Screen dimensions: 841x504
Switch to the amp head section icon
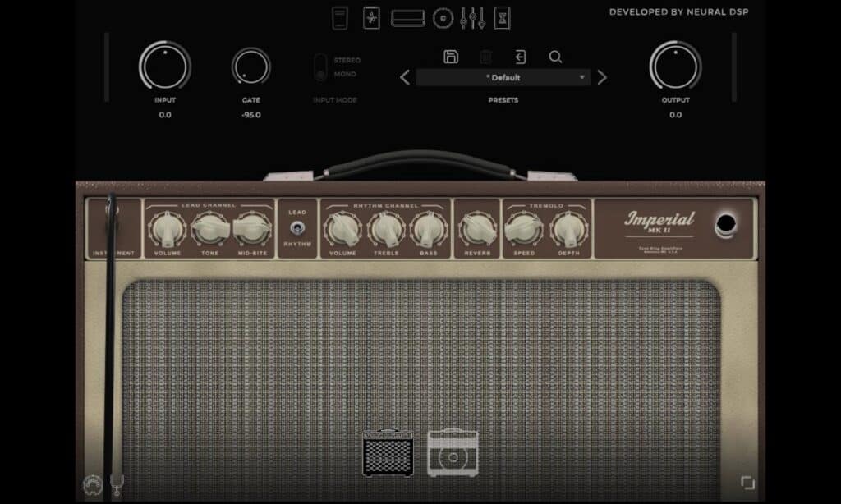[408, 18]
